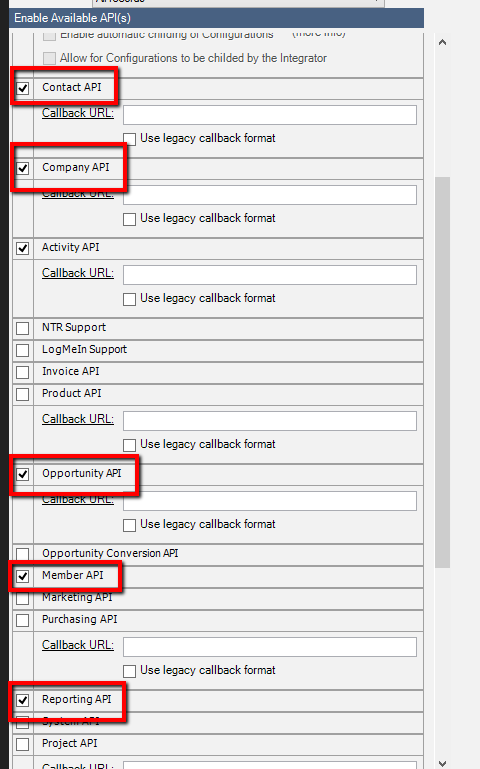Image resolution: width=480 pixels, height=769 pixels.
Task: Enable the Project API checkbox
Action: pyautogui.click(x=23, y=744)
